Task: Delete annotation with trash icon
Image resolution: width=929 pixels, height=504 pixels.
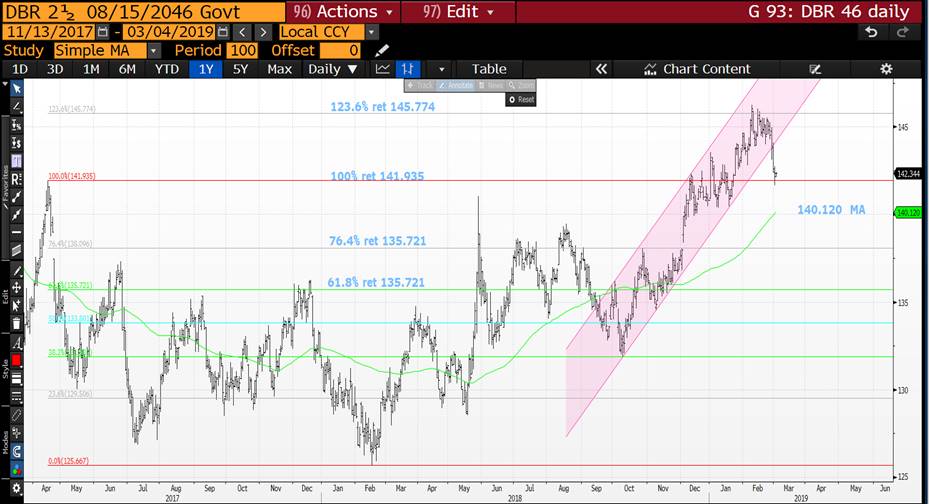Action: click(x=17, y=323)
